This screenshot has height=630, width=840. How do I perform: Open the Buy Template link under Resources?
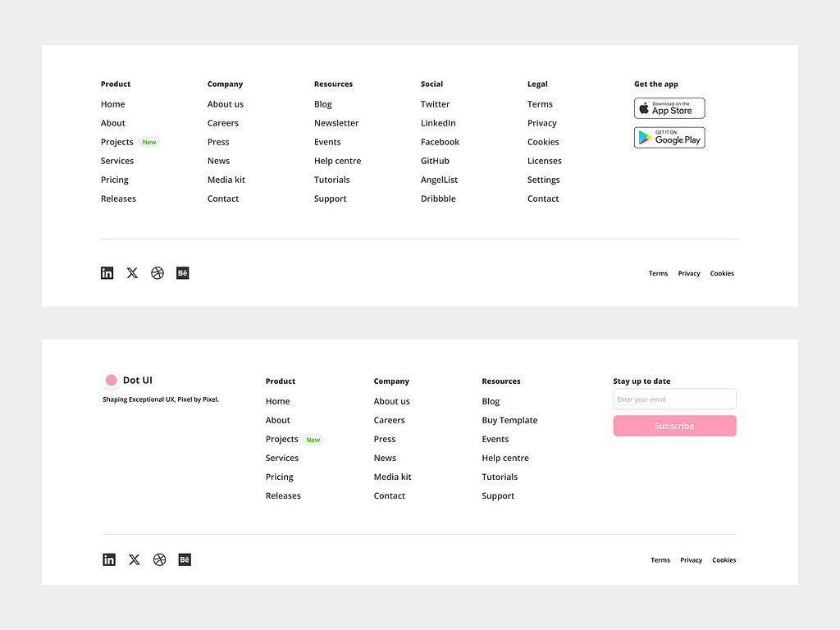(x=509, y=421)
